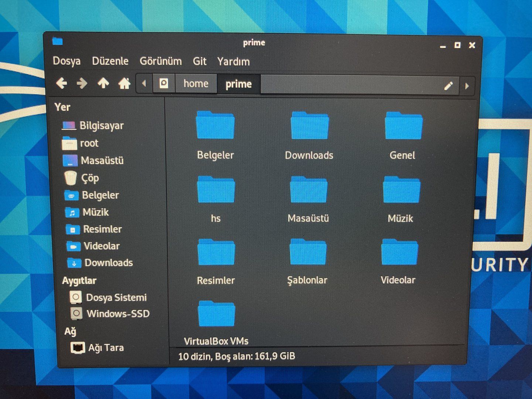532x399 pixels.
Task: Select Masaüstü in the sidebar
Action: [x=102, y=160]
